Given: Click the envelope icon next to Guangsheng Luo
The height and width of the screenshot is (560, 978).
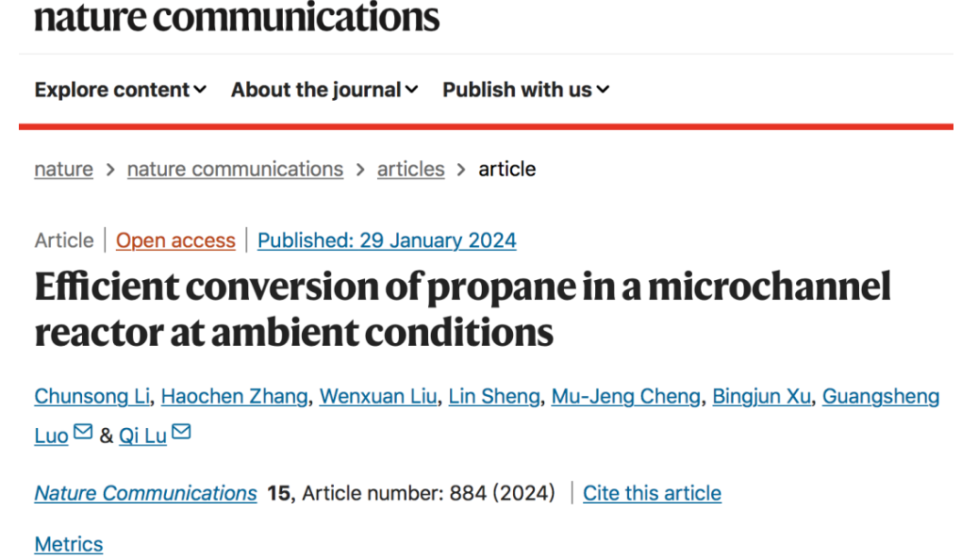Looking at the screenshot, I should point(83,432).
